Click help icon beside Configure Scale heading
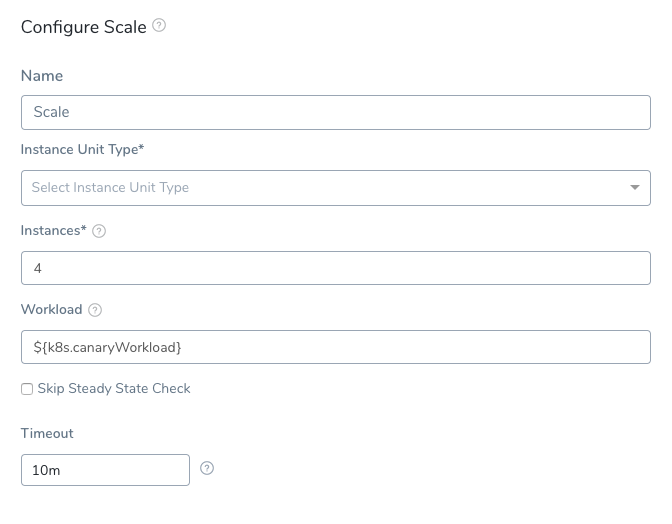Viewport: 672px width, 524px height. tap(159, 25)
